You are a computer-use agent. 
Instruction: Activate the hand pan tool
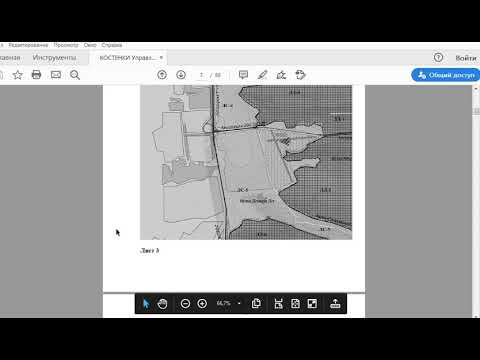(x=162, y=304)
